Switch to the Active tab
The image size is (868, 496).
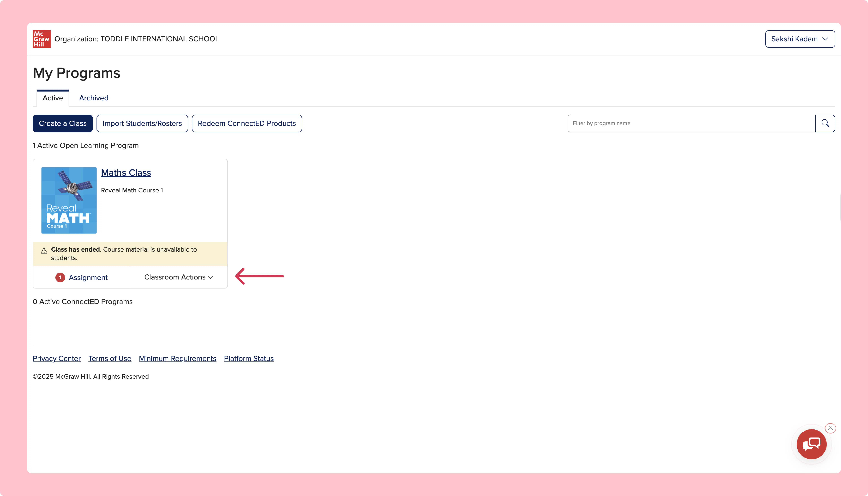point(53,98)
